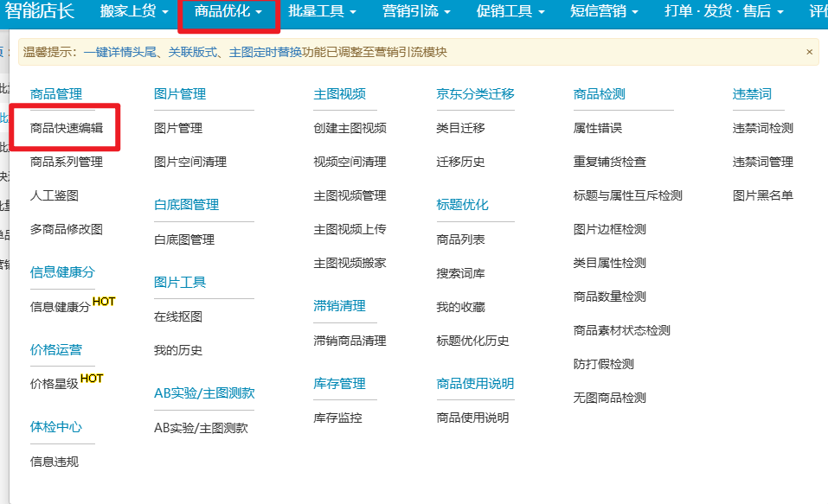Open 违禁词检测 tool

point(762,128)
